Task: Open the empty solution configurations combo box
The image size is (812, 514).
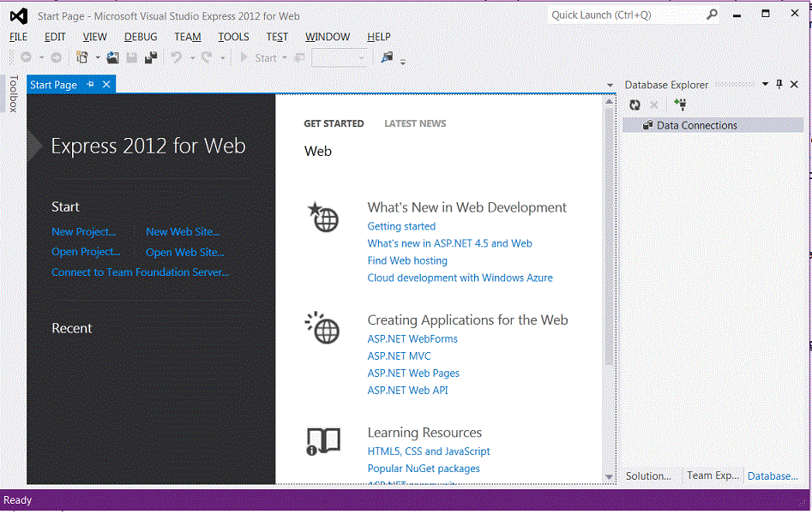Action: tap(340, 58)
